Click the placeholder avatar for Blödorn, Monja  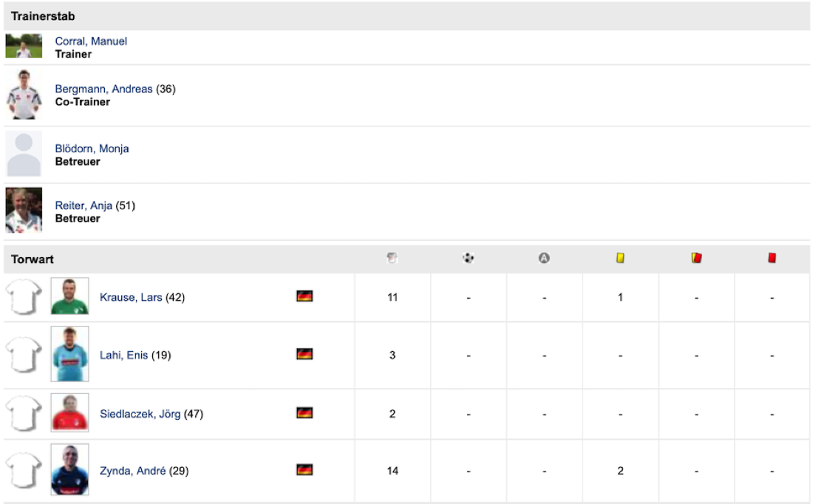coord(24,154)
